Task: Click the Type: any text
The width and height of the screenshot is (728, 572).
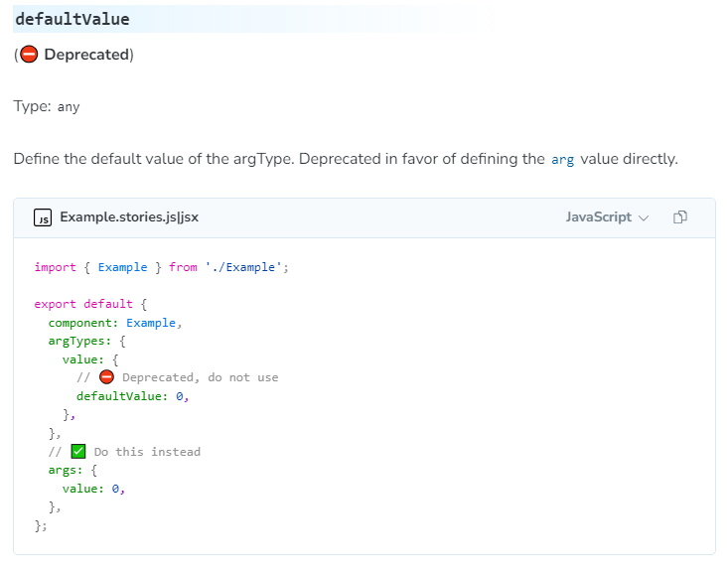Action: (x=47, y=106)
